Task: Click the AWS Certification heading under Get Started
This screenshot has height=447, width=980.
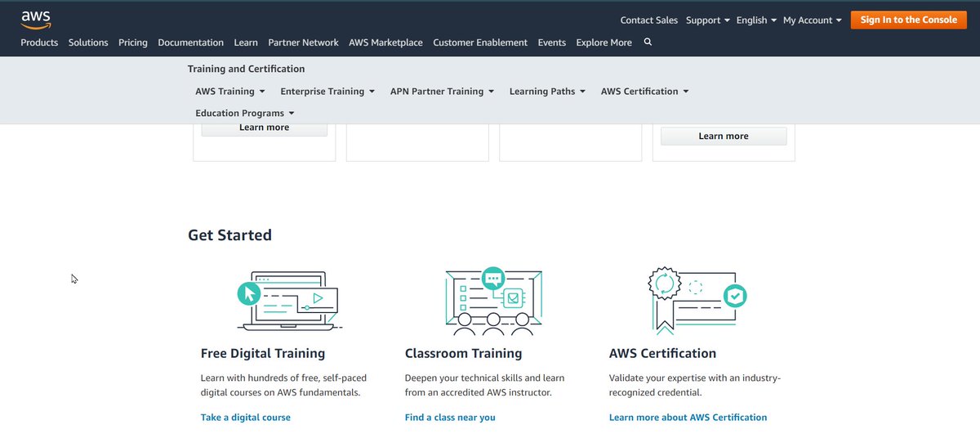Action: coord(662,354)
